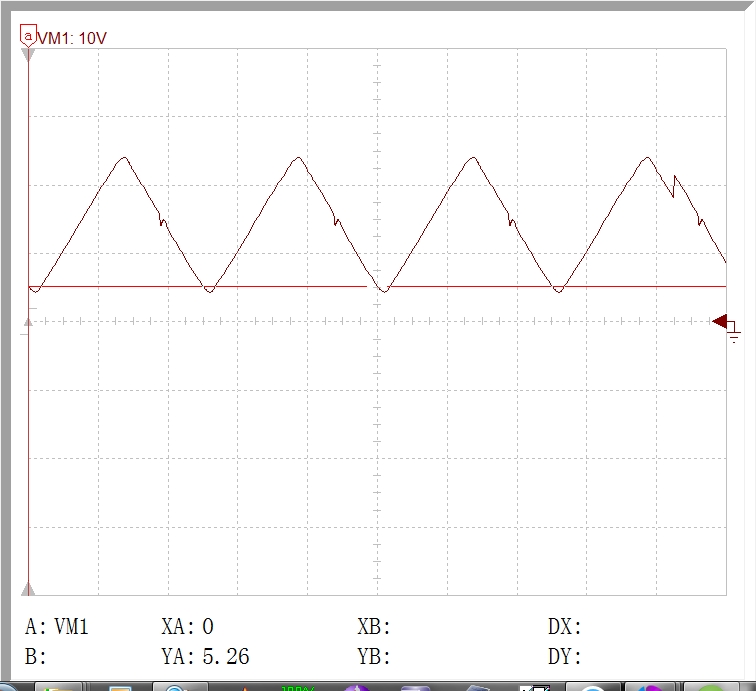Click the vertical red XA cursor line
This screenshot has height=691, width=756.
pos(28,322)
